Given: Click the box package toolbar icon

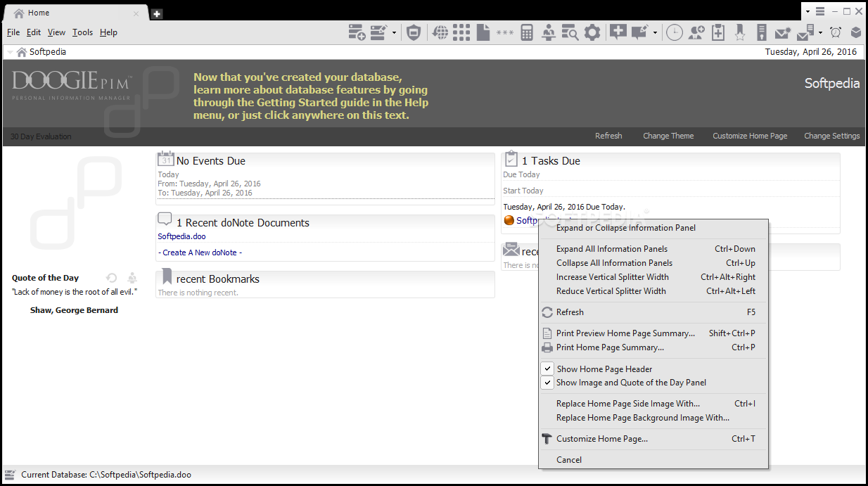Looking at the screenshot, I should tap(856, 32).
